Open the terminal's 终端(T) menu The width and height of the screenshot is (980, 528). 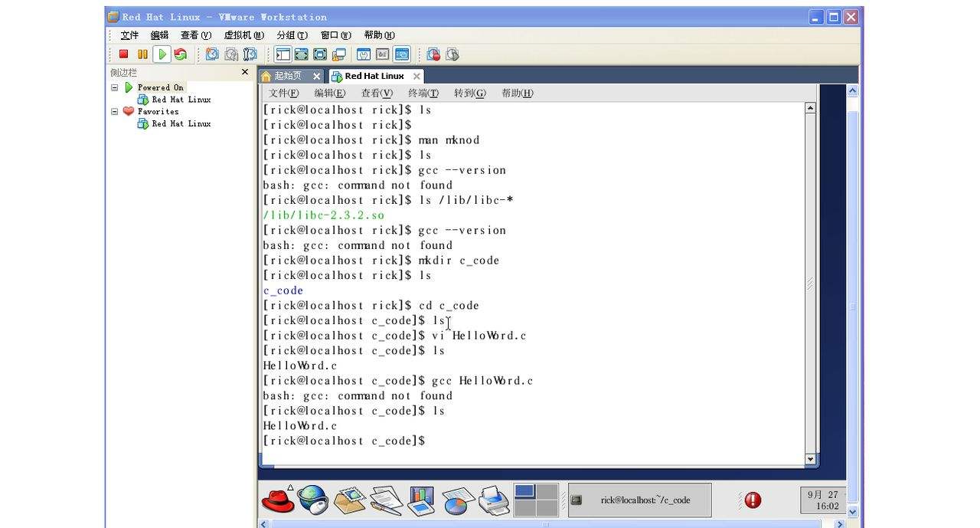click(423, 93)
